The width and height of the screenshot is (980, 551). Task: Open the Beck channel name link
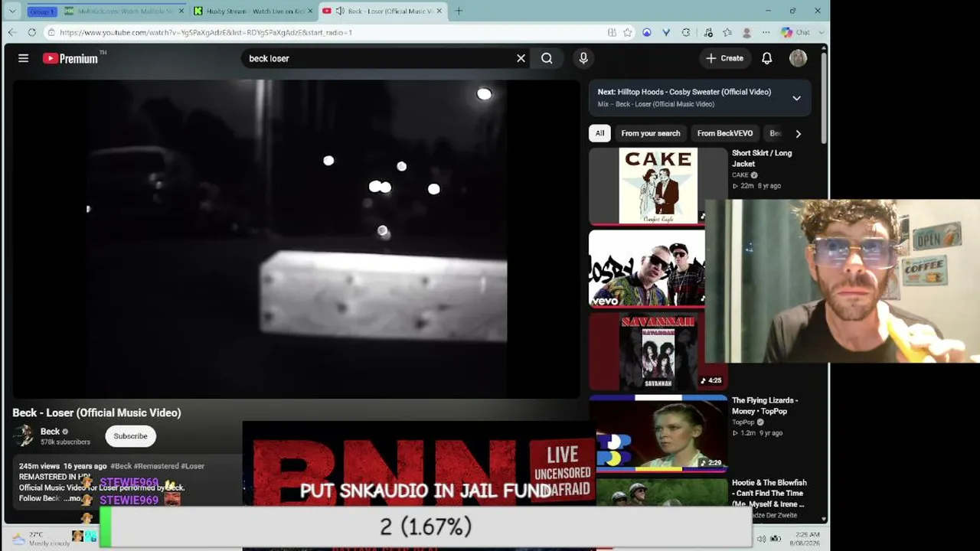click(x=50, y=432)
